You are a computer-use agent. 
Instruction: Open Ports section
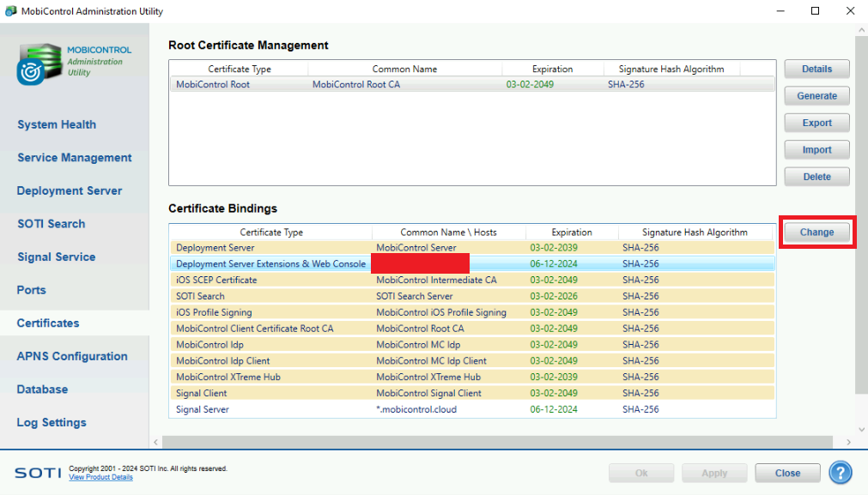pyautogui.click(x=31, y=290)
